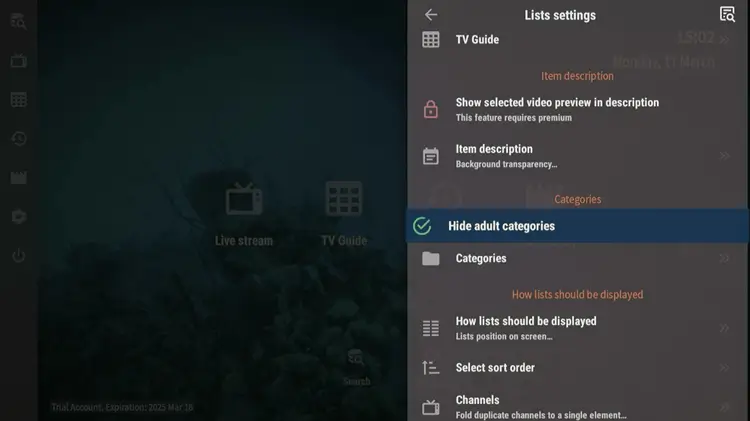This screenshot has height=421, width=750.
Task: Click the power icon in the left sidebar
Action: tap(18, 256)
